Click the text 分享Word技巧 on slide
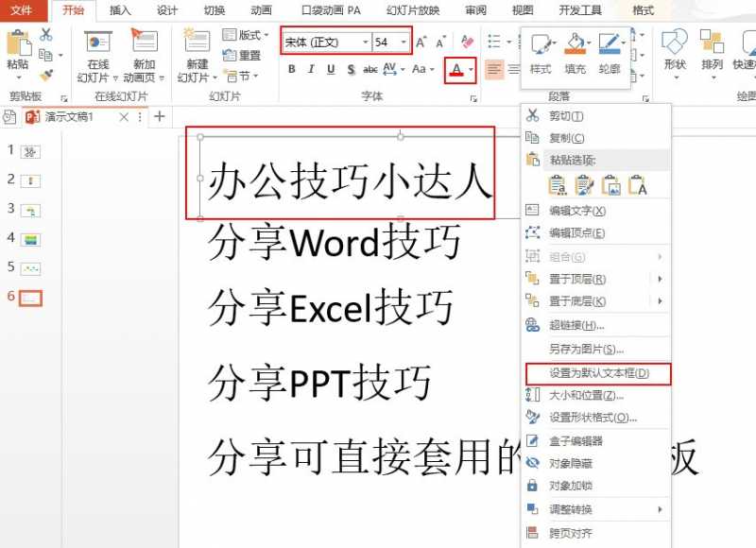This screenshot has height=548, width=756. [335, 242]
